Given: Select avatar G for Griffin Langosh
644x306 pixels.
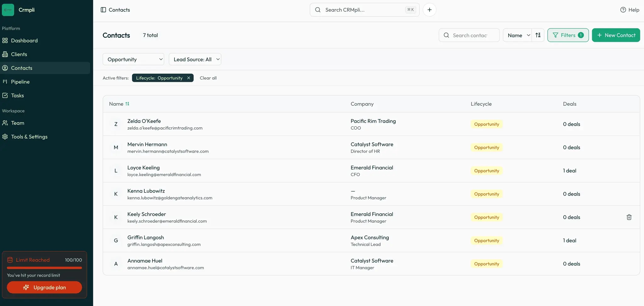Looking at the screenshot, I should click(116, 241).
